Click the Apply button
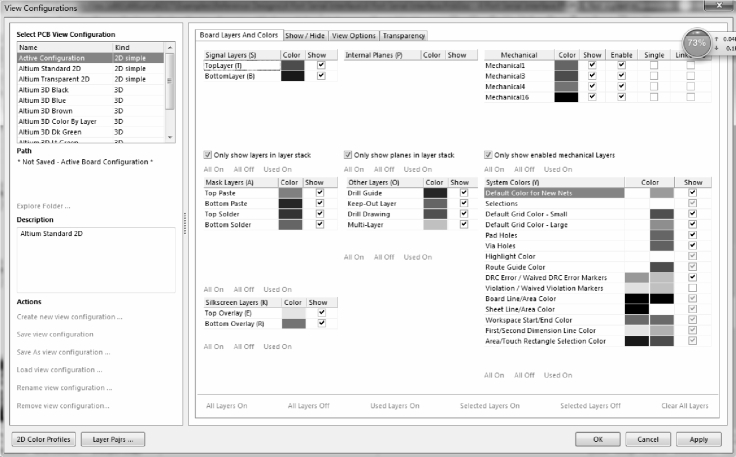Viewport: 736px width, 457px height. click(698, 440)
